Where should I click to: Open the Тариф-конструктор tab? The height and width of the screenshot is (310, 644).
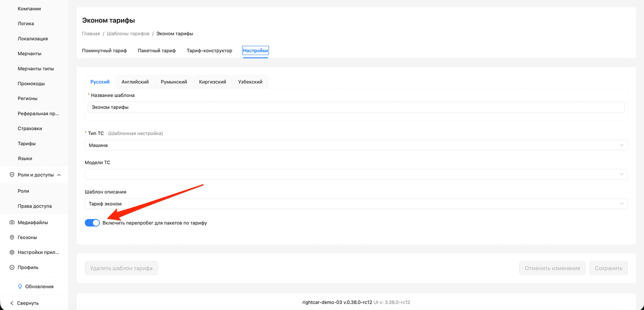coord(209,51)
